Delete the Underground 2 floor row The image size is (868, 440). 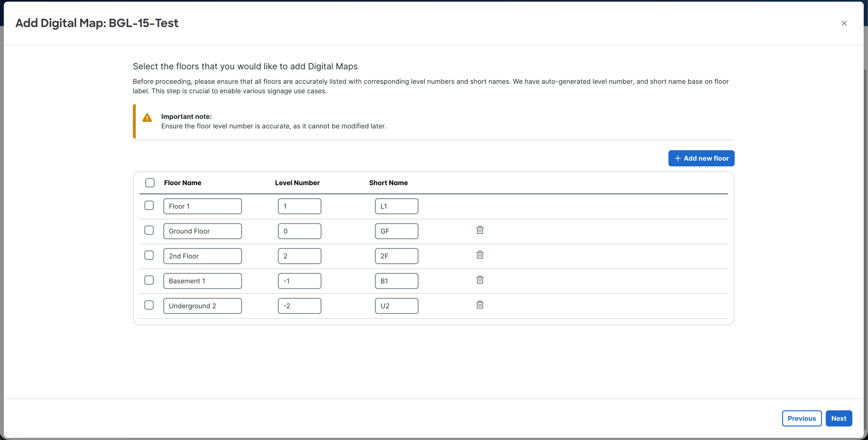(x=480, y=305)
